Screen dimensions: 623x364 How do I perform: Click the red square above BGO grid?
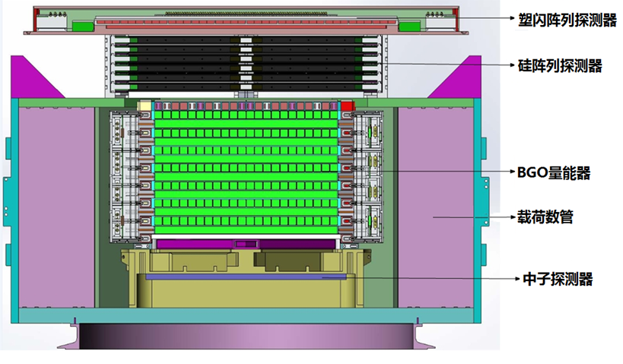[x=347, y=106]
